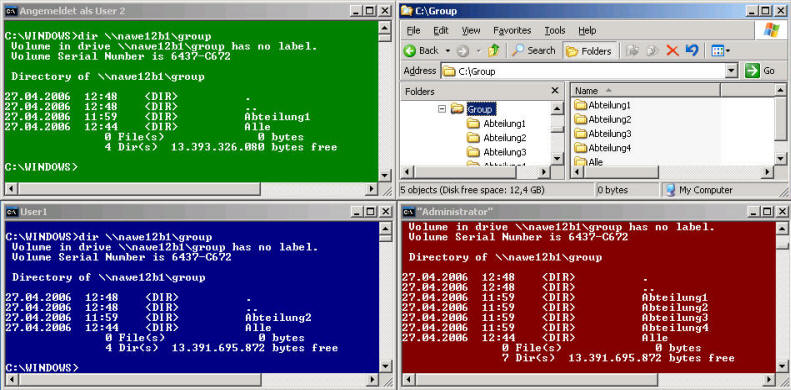This screenshot has height=390, width=791.
Task: Click the User1 console system menu icon
Action: (12, 212)
